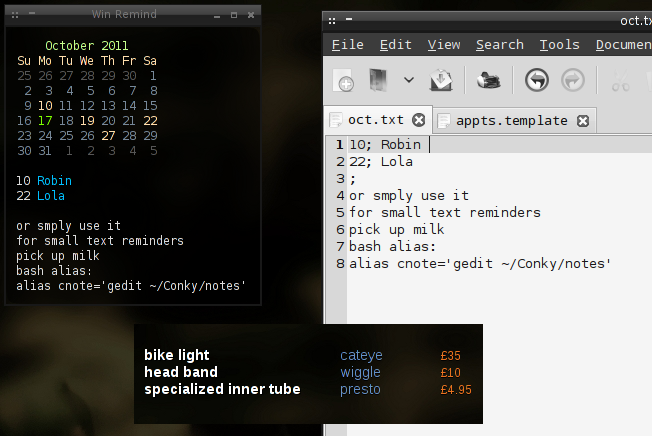Click 'head band' in the shopping list
Viewport: 652px width, 436px height.
click(x=181, y=372)
